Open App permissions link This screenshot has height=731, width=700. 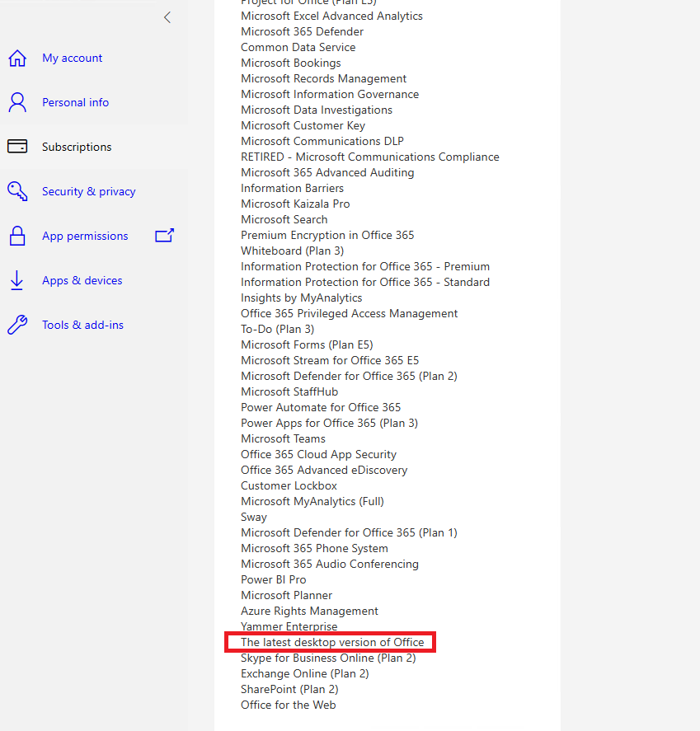click(x=85, y=236)
